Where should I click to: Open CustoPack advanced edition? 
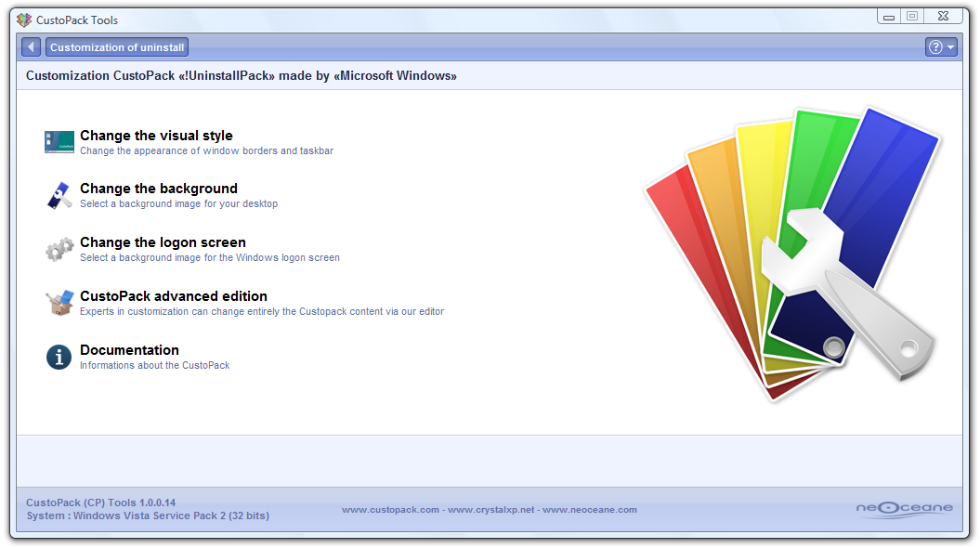coord(174,296)
